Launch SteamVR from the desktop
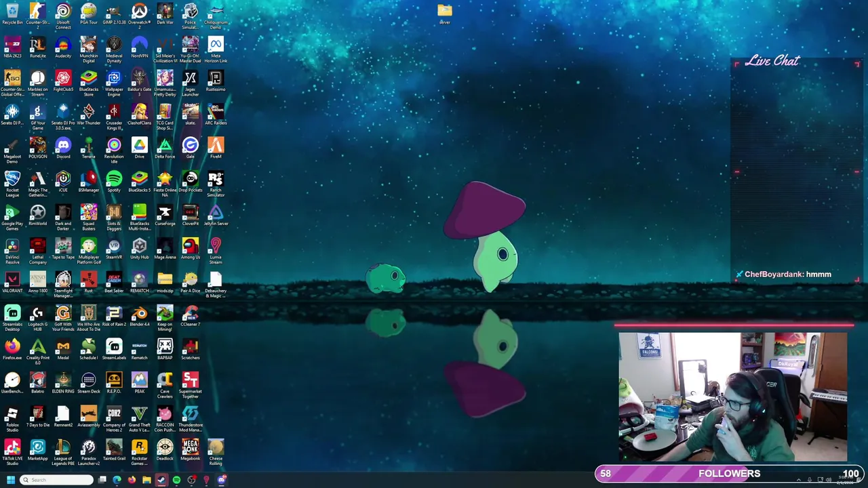The width and height of the screenshot is (868, 488). [x=114, y=249]
